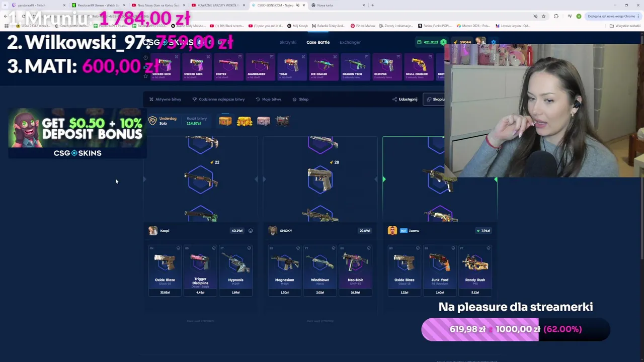Click the donation goal progress bar
Screen dimensions: 644x362
[515, 329]
